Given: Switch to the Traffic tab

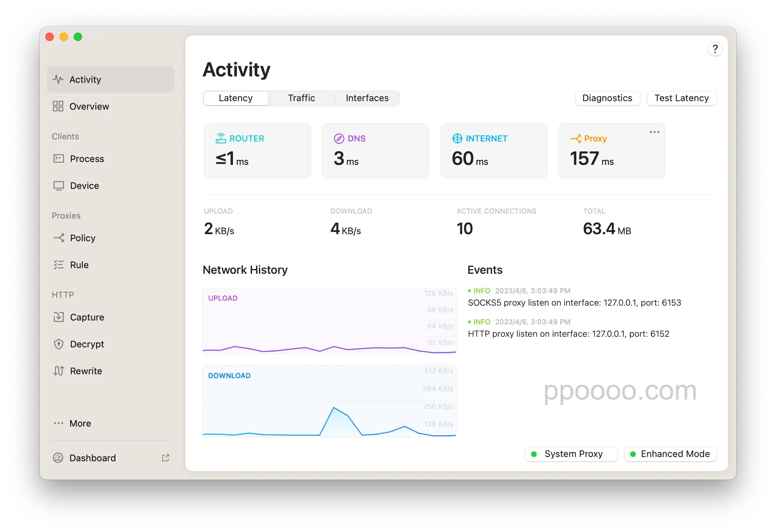Looking at the screenshot, I should coord(301,98).
